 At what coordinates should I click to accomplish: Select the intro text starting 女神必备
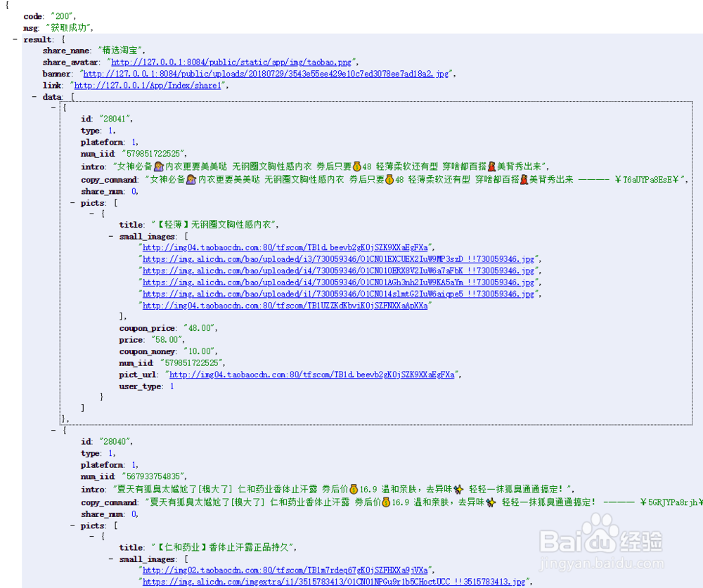coord(330,166)
